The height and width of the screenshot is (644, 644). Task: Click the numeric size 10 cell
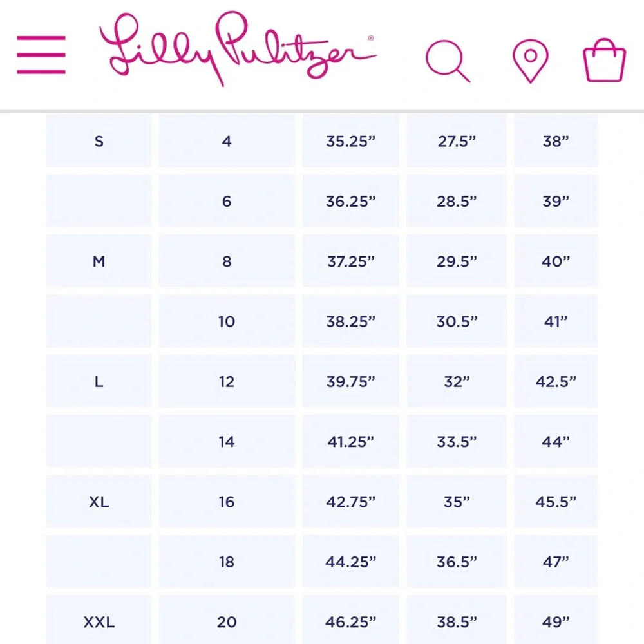pos(227,321)
